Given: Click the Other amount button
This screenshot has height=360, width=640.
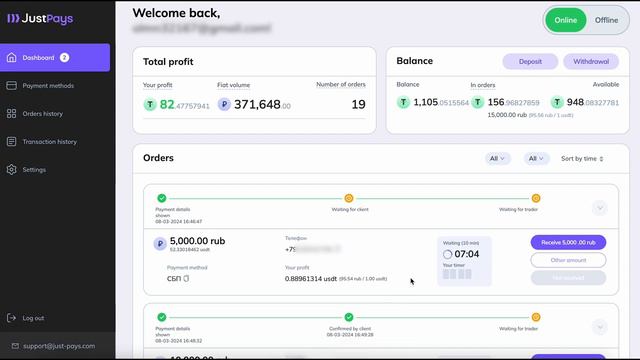Looking at the screenshot, I should pos(568,260).
